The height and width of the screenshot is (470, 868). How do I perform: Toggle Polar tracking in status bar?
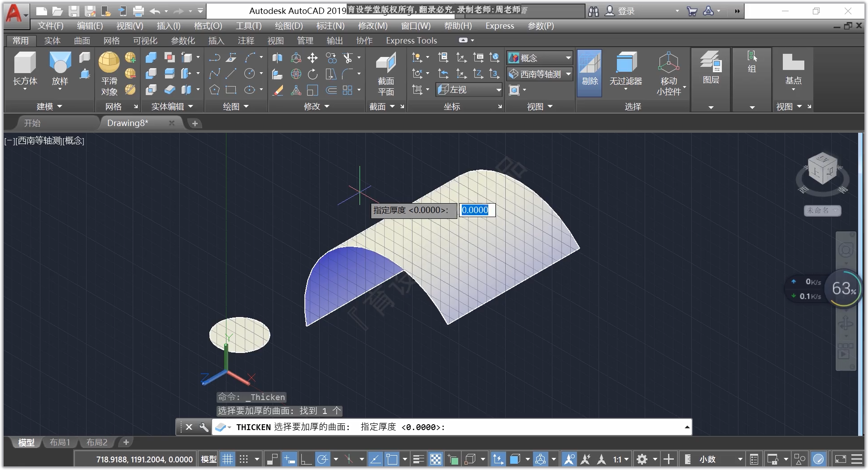(x=322, y=459)
